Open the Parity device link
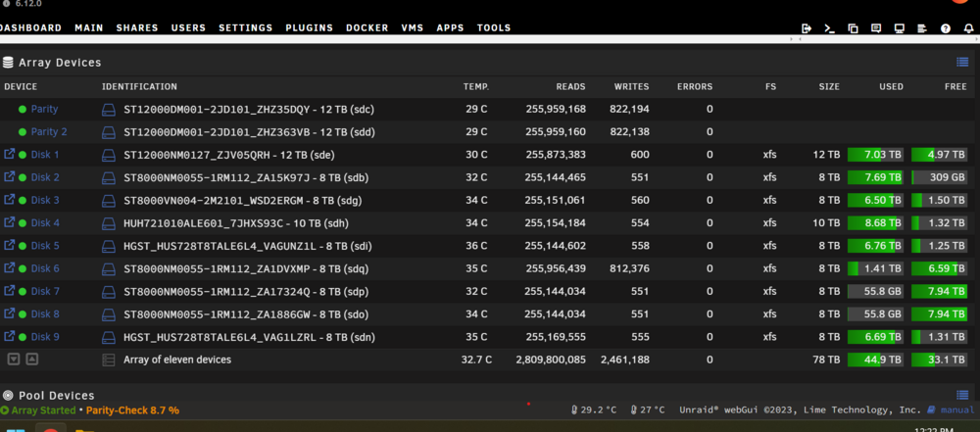This screenshot has width=980, height=432. (x=44, y=109)
